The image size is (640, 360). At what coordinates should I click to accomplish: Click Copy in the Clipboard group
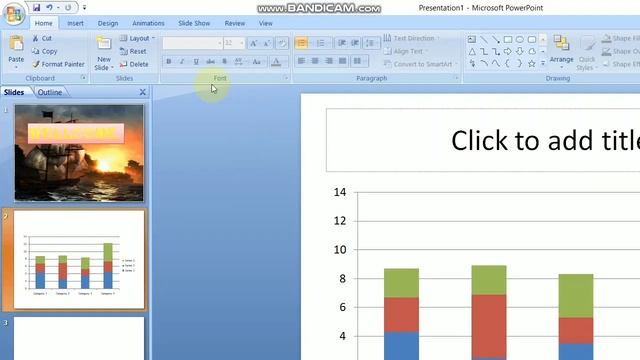[x=44, y=51]
